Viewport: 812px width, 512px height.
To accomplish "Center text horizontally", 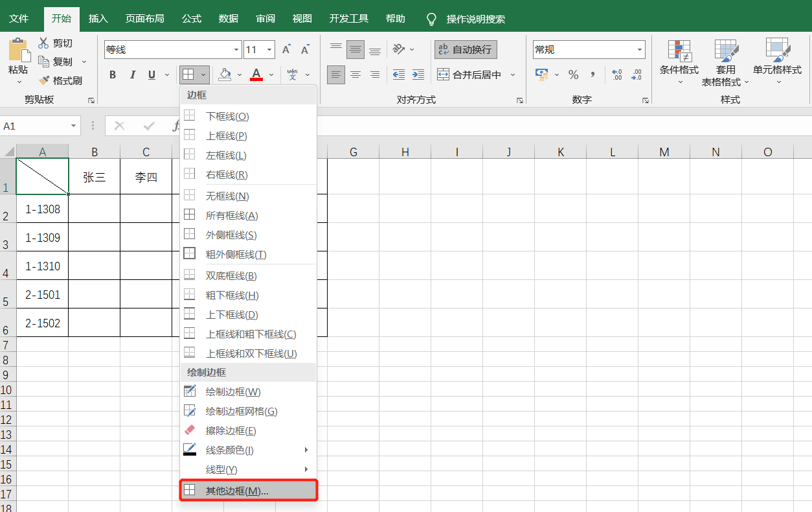I will pos(355,75).
